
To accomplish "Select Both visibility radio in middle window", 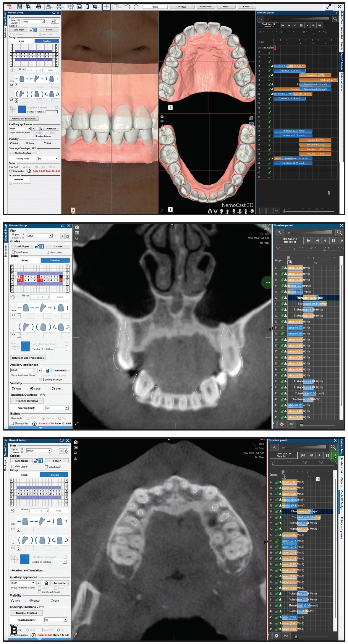I will (x=54, y=389).
